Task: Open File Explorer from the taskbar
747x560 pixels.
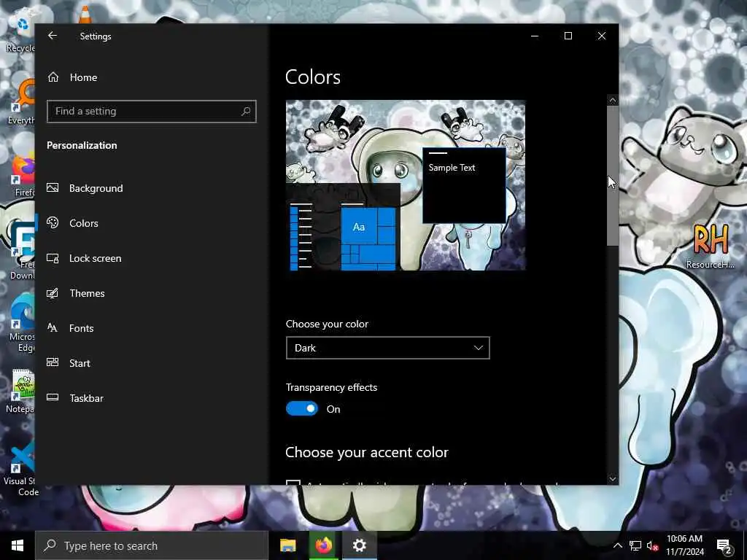Action: pyautogui.click(x=287, y=545)
